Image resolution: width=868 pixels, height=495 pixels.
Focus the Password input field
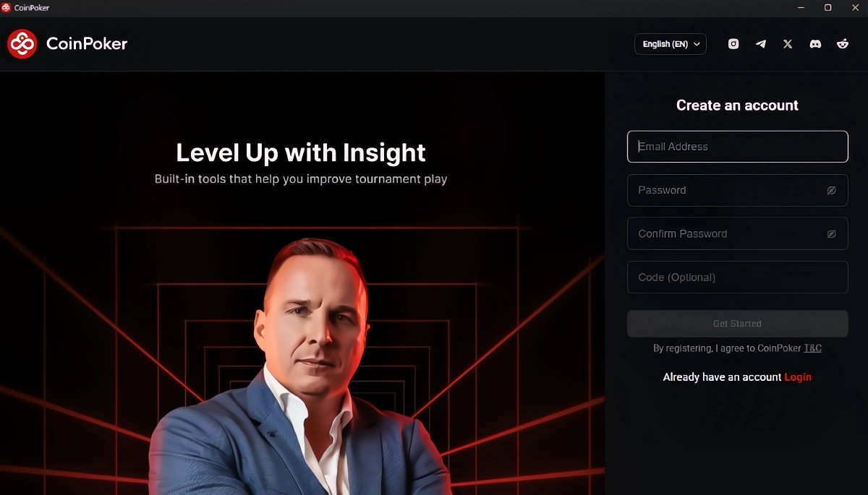[x=737, y=190]
